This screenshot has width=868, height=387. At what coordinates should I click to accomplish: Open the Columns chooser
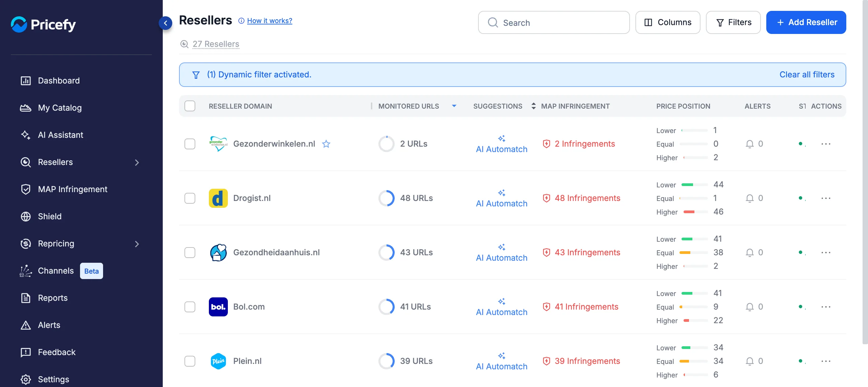pyautogui.click(x=668, y=22)
